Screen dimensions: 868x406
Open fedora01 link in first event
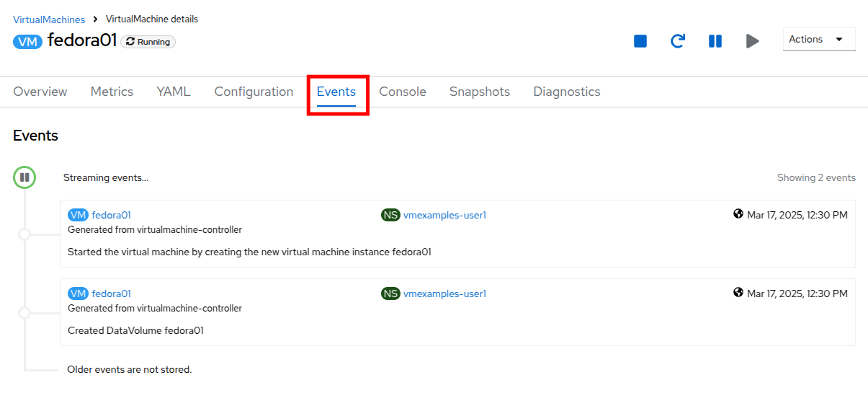(111, 215)
